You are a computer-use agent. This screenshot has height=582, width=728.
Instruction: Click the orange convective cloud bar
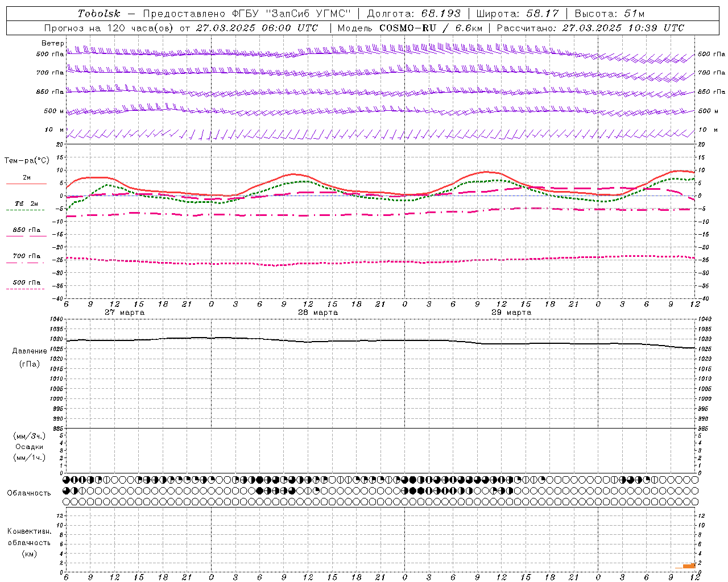click(689, 566)
